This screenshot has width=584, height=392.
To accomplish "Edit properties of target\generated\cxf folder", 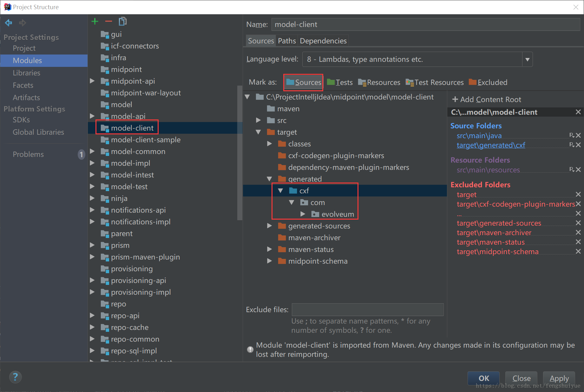I will pyautogui.click(x=572, y=145).
